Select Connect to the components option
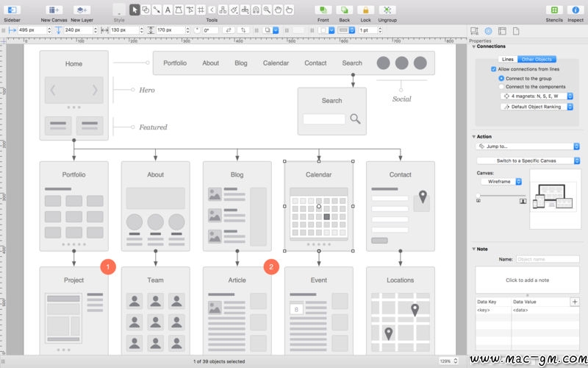 click(501, 86)
